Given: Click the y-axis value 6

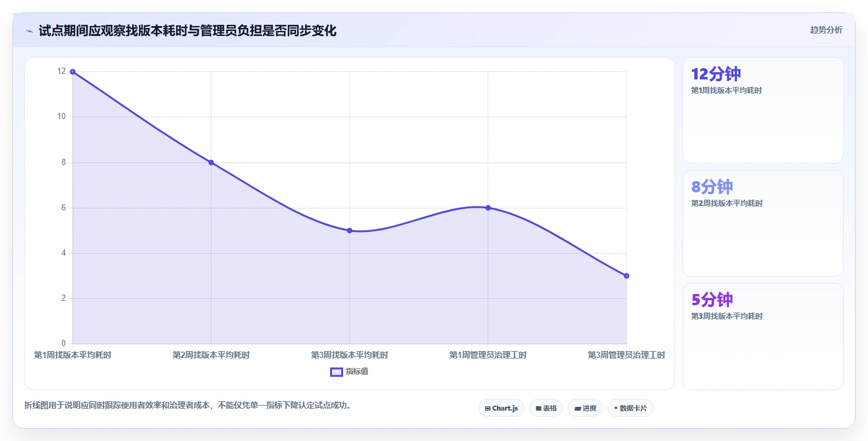Looking at the screenshot, I should click(63, 207).
